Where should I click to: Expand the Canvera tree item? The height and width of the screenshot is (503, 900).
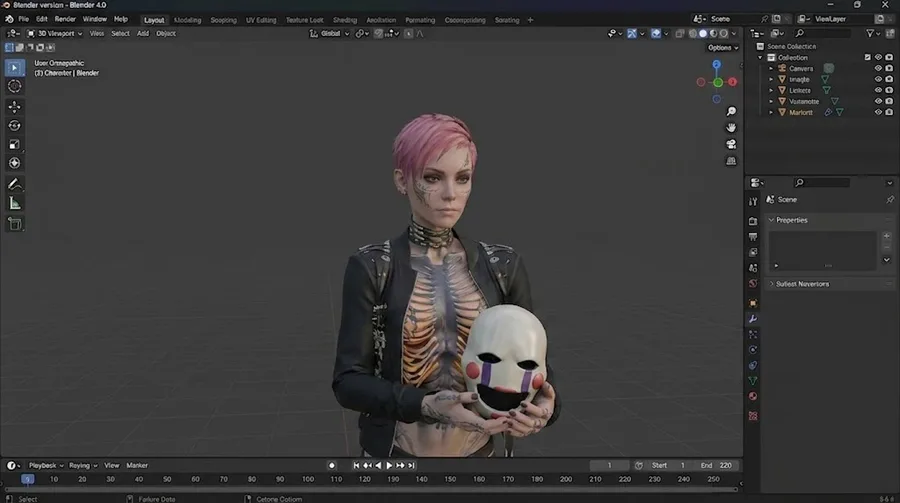pos(771,68)
